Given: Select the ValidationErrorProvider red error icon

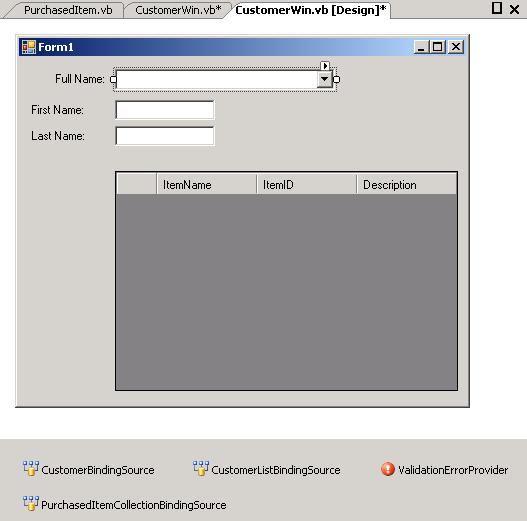Looking at the screenshot, I should click(388, 469).
